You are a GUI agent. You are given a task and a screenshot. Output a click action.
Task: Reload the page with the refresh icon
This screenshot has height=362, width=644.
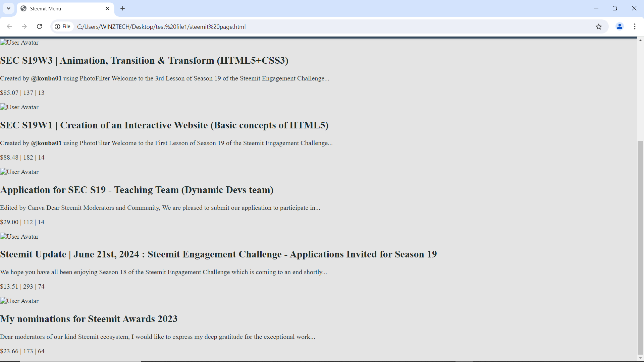click(x=39, y=26)
